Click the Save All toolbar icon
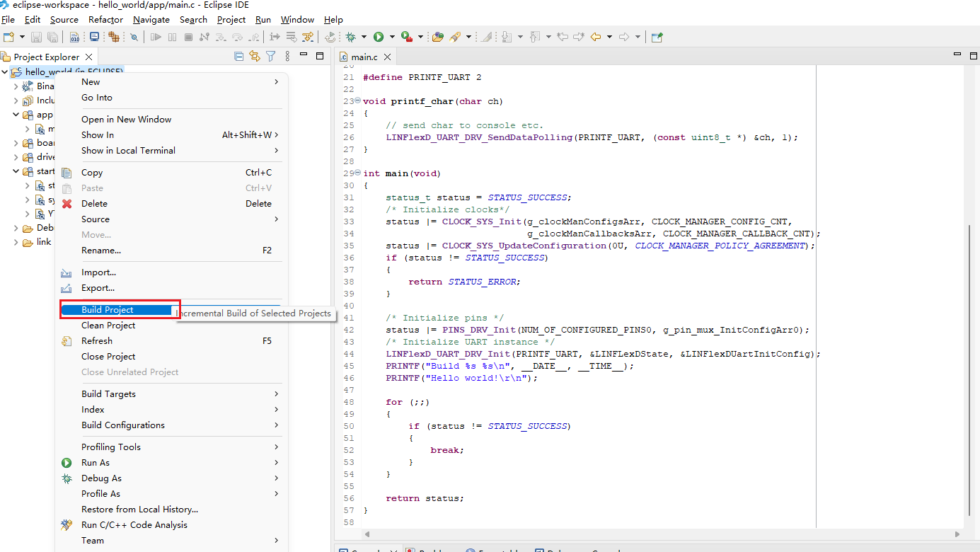The image size is (980, 552). [x=52, y=37]
